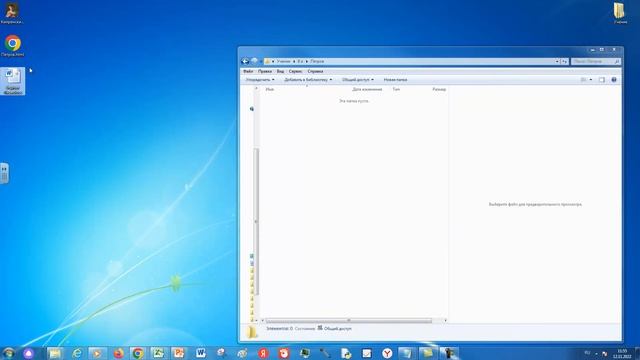This screenshot has width=640, height=360.
Task: Select the yellow folder top-right desktop
Action: coord(620,13)
